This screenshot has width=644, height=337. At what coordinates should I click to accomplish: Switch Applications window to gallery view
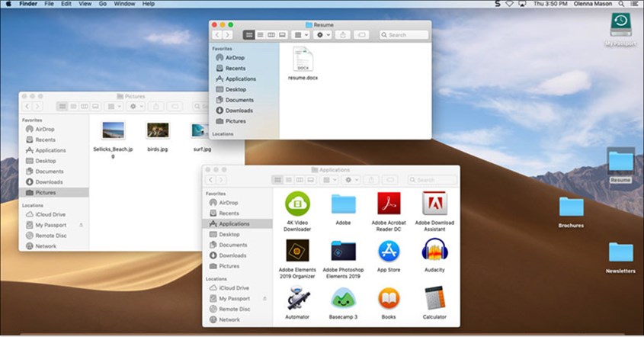pos(311,180)
